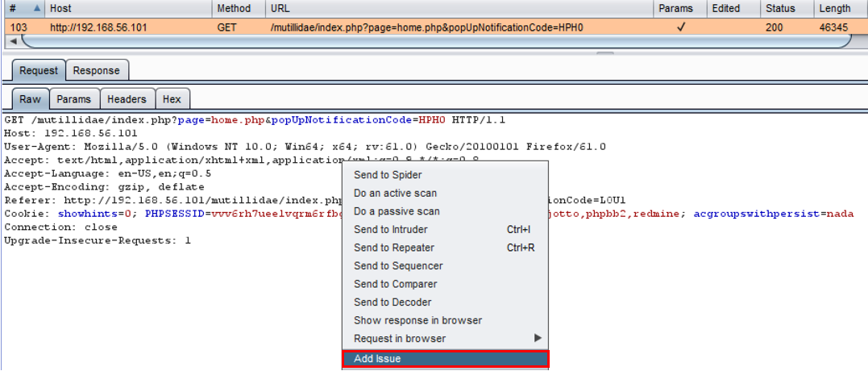Screen dimensions: 868x371
Task: Open the Raw view tab
Action: [30, 99]
